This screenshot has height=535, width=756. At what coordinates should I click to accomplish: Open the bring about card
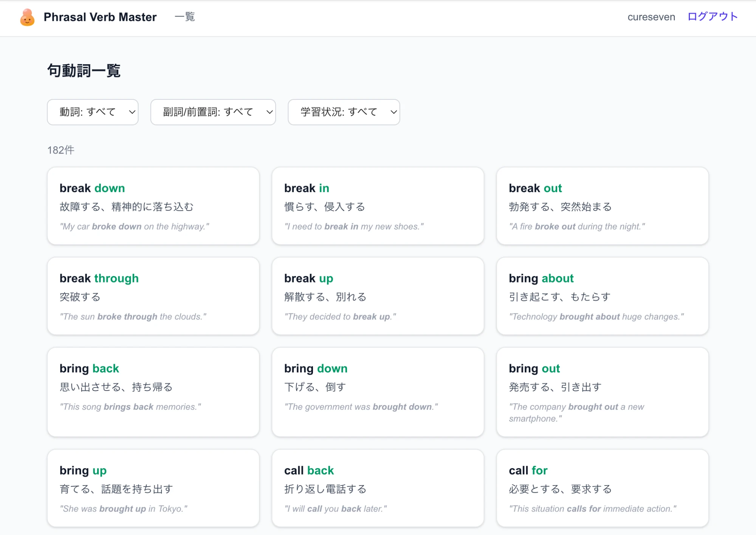pyautogui.click(x=602, y=296)
